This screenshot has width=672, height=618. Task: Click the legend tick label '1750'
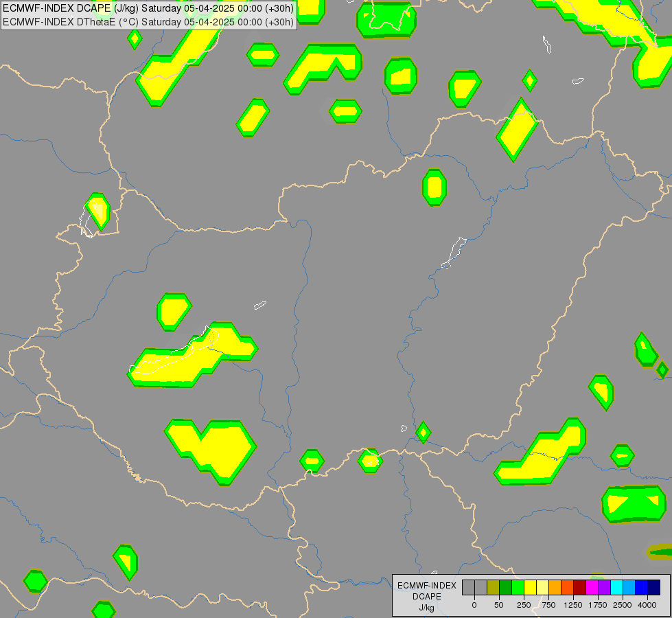point(598,605)
